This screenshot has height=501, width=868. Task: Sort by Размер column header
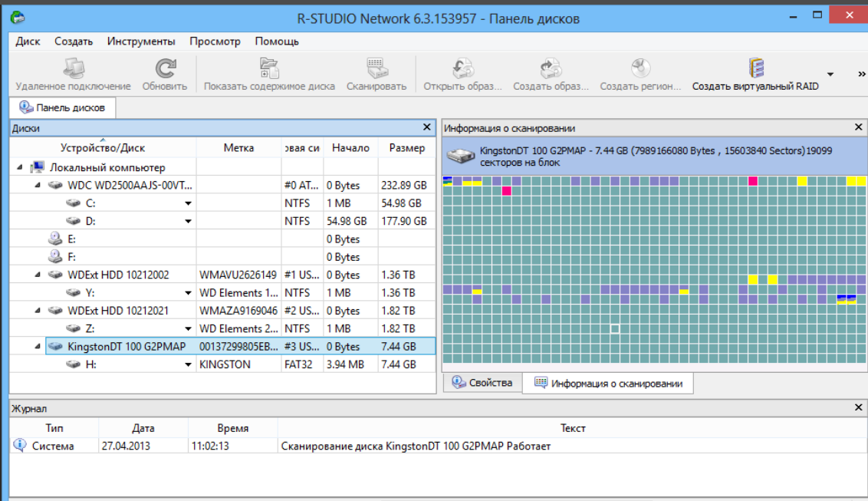point(407,148)
